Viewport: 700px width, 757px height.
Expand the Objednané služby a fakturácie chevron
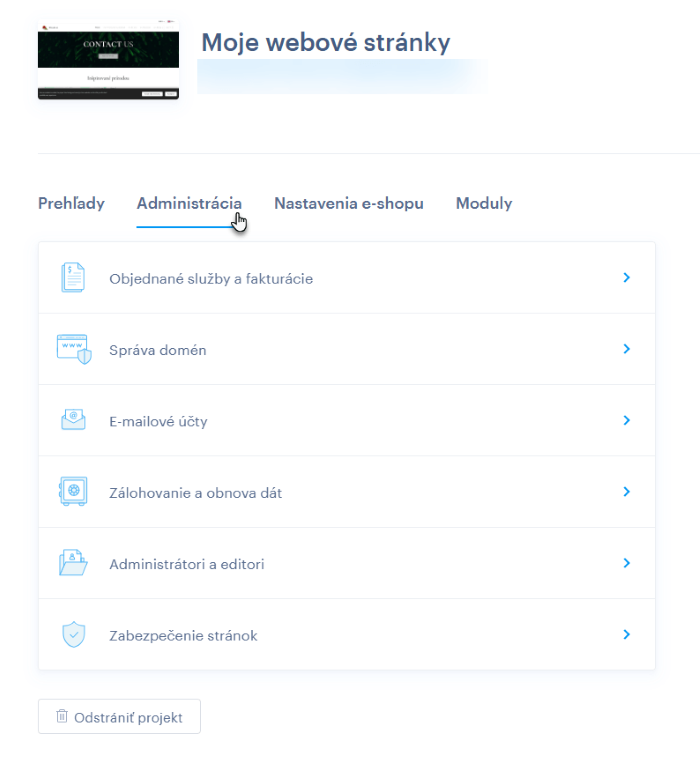click(627, 278)
